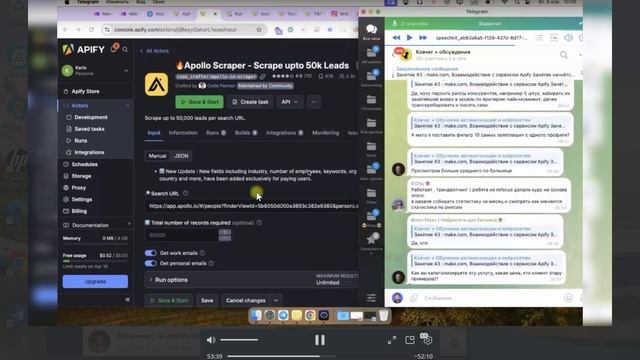Open the Apify sidebar search icon

[125, 49]
